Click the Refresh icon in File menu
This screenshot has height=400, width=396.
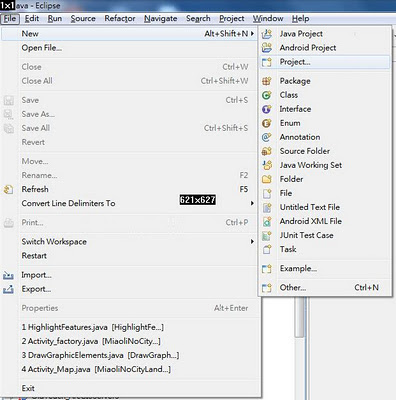pos(8,189)
